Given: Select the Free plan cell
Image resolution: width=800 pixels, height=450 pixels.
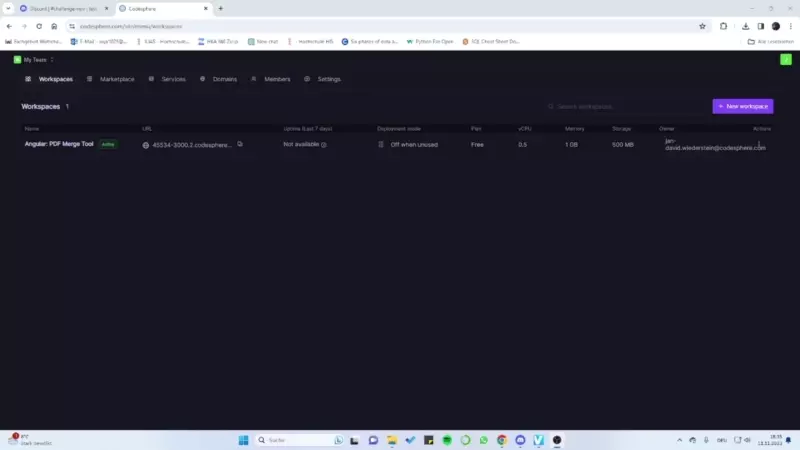Looking at the screenshot, I should click(477, 145).
